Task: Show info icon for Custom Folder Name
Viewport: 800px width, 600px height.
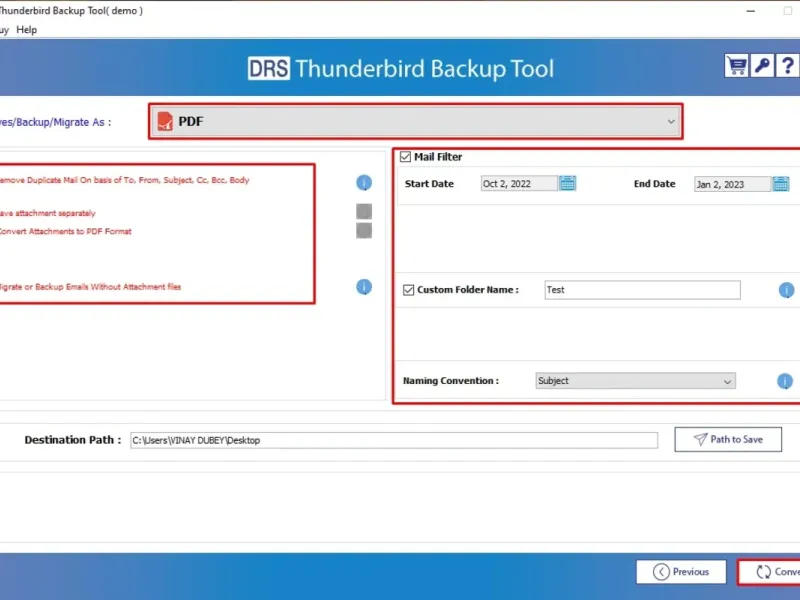Action: point(786,290)
